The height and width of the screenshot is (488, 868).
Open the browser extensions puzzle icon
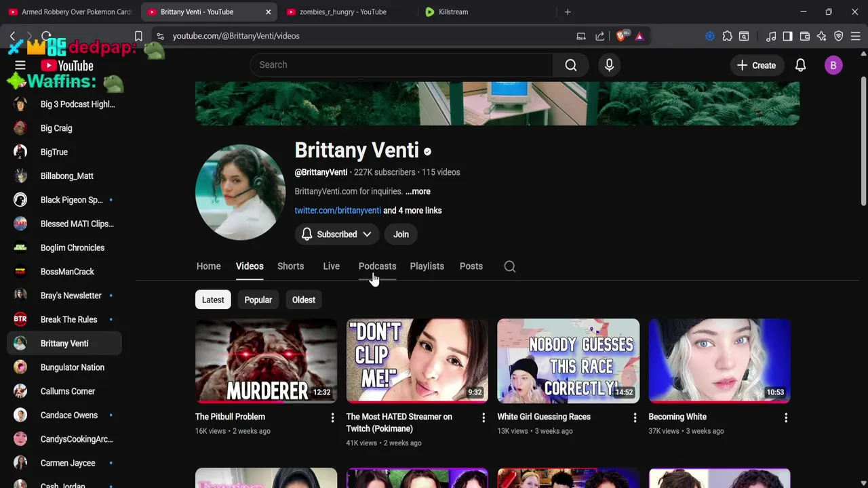pos(727,36)
